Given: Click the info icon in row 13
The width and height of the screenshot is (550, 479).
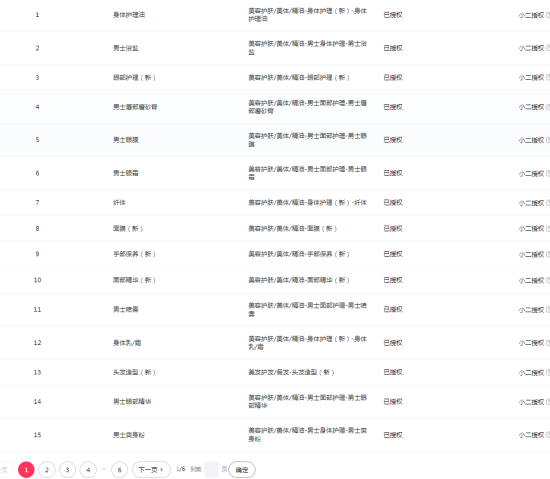Looking at the screenshot, I should [x=548, y=372].
